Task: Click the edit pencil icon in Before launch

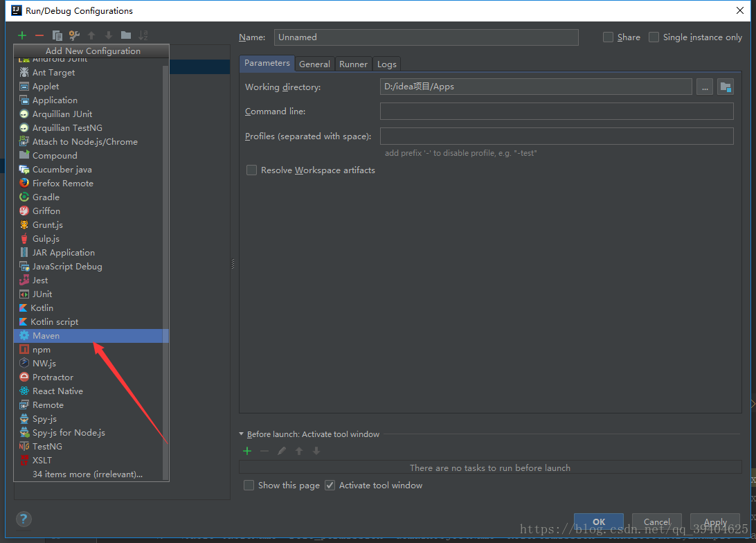Action: coord(282,451)
